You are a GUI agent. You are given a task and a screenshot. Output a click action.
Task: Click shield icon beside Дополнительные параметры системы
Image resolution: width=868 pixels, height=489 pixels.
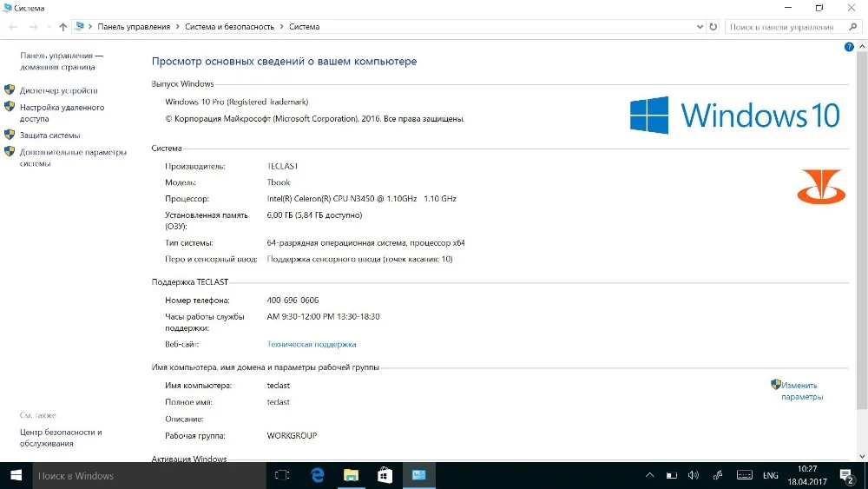10,150
